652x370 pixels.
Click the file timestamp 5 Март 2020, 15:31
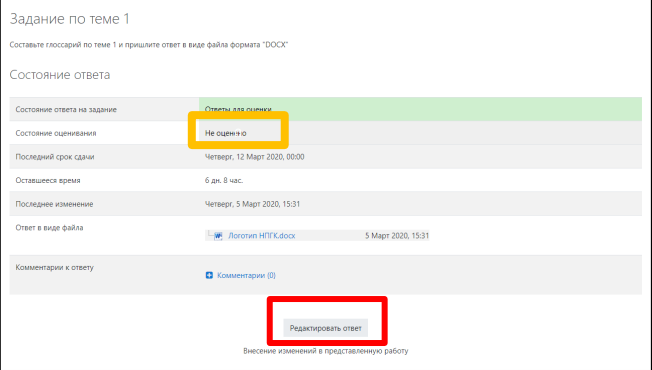tap(397, 236)
